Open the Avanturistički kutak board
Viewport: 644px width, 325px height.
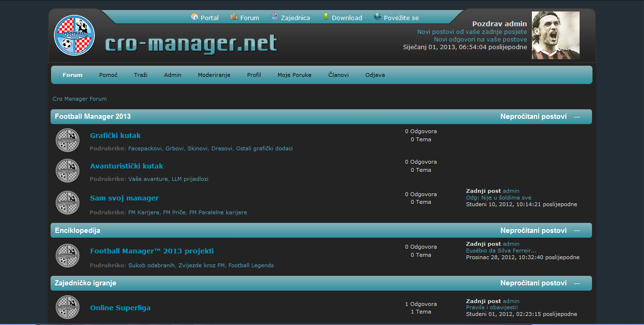(x=126, y=166)
